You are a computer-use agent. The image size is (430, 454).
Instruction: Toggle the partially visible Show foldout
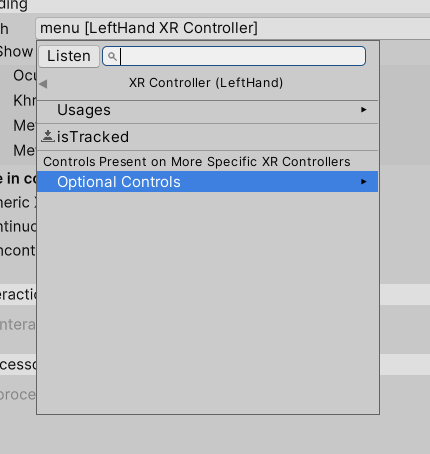click(16, 52)
